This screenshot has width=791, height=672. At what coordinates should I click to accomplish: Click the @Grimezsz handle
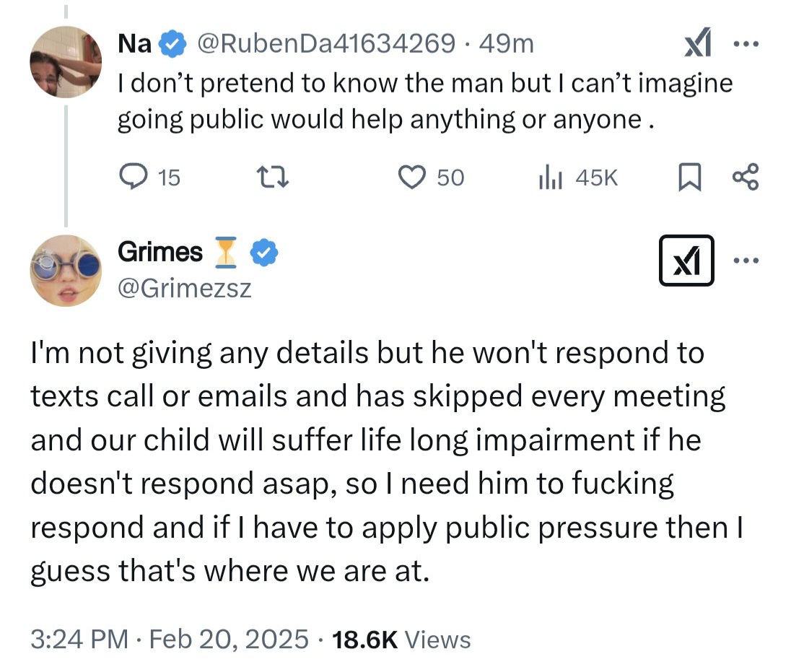184,289
